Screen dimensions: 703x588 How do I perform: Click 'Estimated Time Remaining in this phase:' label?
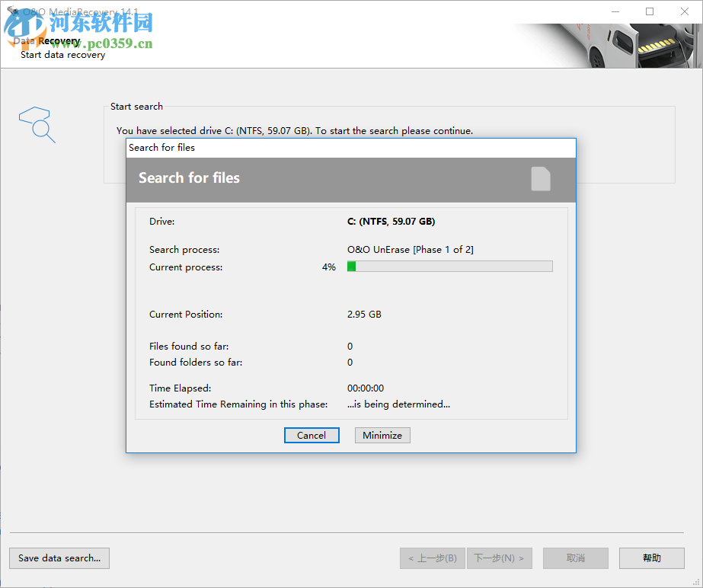[238, 404]
